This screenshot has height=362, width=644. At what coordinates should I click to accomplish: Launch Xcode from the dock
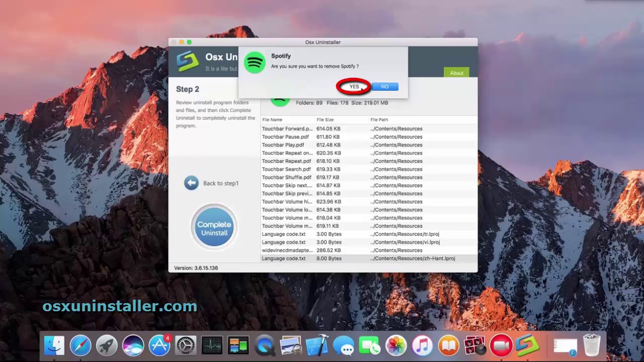317,345
